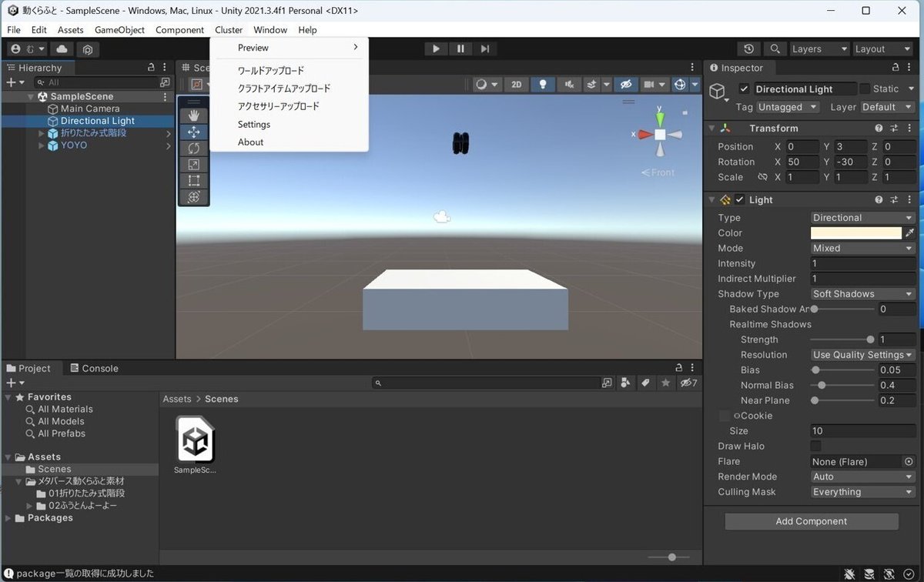Select the Move tool
The width and height of the screenshot is (924, 582).
193,132
